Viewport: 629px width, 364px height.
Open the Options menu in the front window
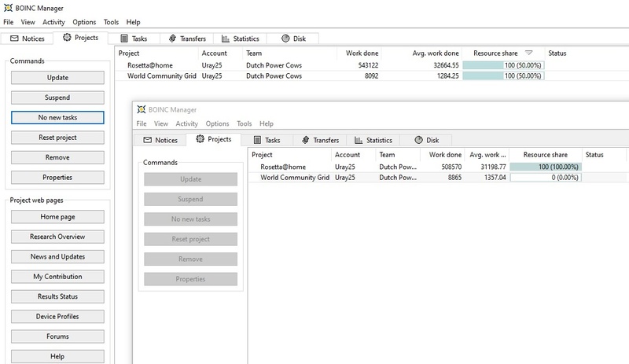[218, 123]
